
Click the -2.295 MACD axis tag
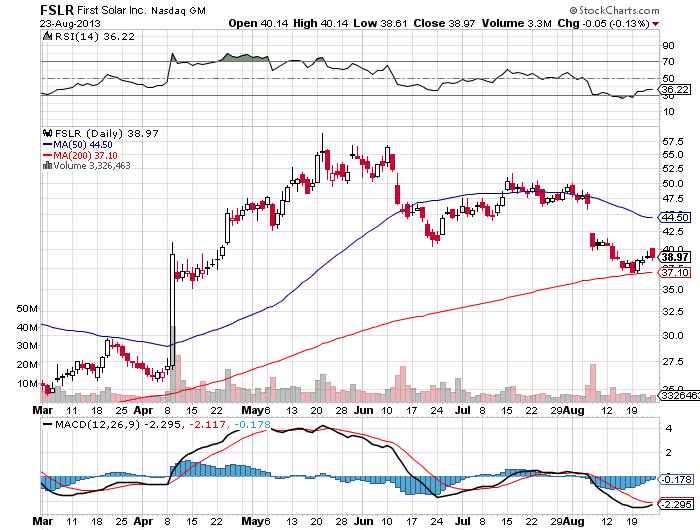point(676,505)
